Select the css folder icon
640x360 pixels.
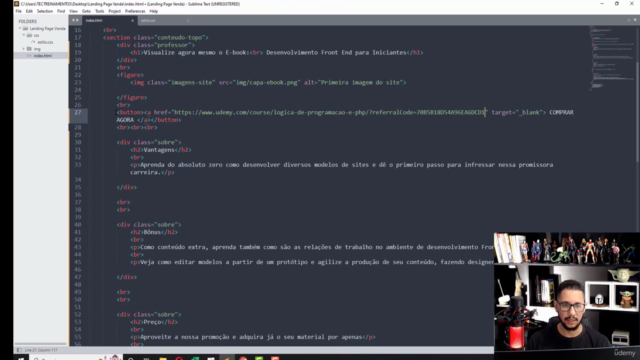click(x=29, y=36)
